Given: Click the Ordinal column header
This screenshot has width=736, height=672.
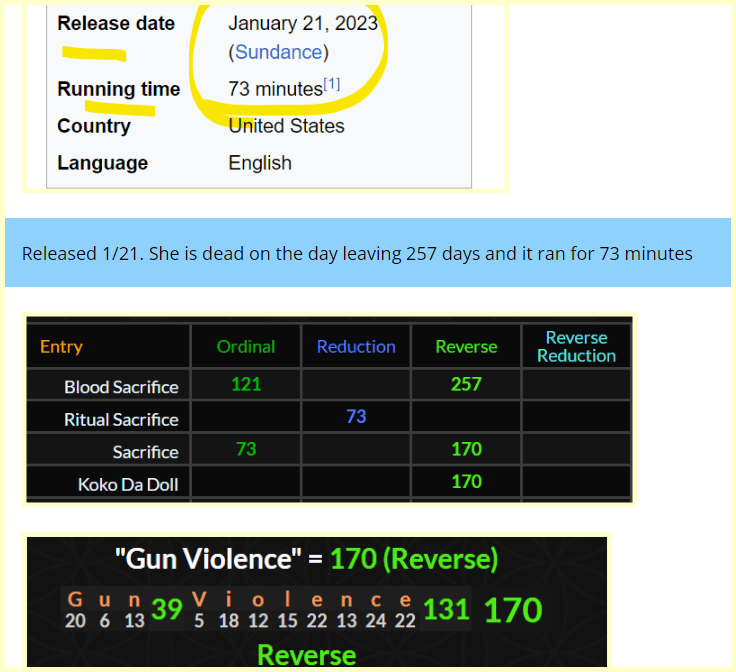Looking at the screenshot, I should [246, 346].
